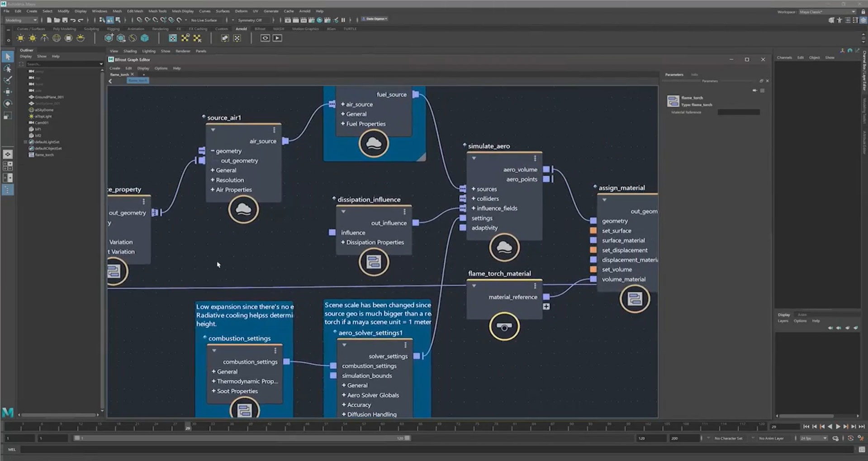Click the open scene folder icon
The width and height of the screenshot is (868, 461).
tap(57, 20)
